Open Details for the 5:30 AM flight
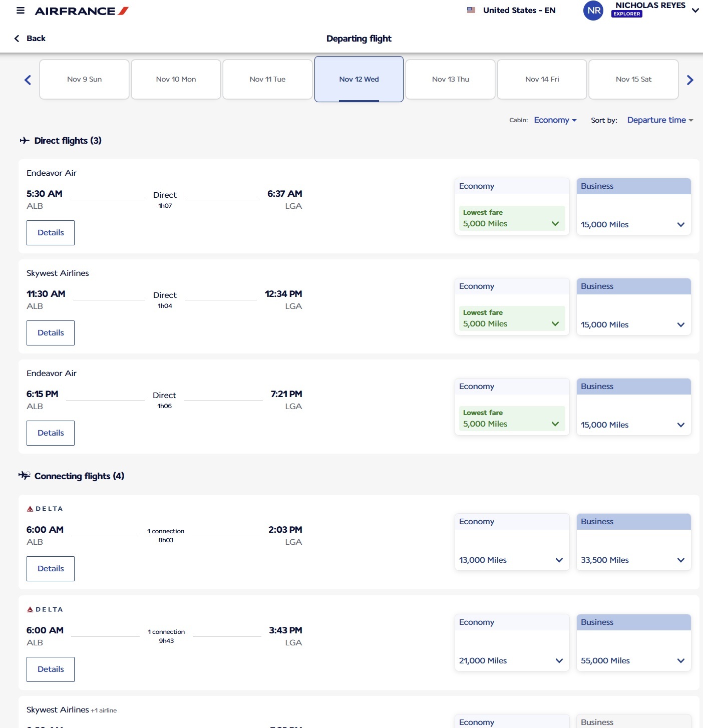The width and height of the screenshot is (703, 728). 51,233
